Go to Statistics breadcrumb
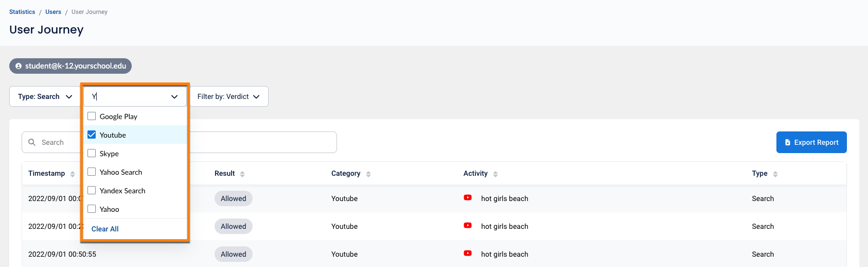Viewport: 868px width, 267px height. pyautogui.click(x=22, y=12)
